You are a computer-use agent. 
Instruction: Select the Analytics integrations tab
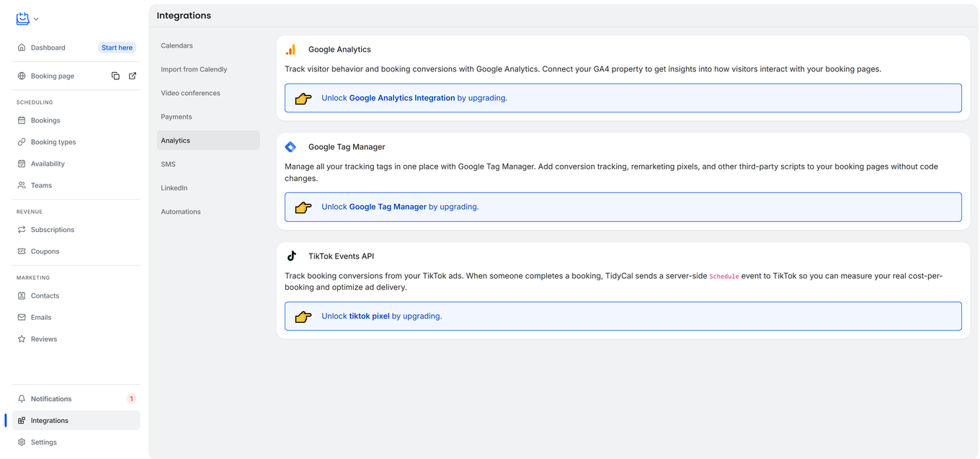(208, 141)
